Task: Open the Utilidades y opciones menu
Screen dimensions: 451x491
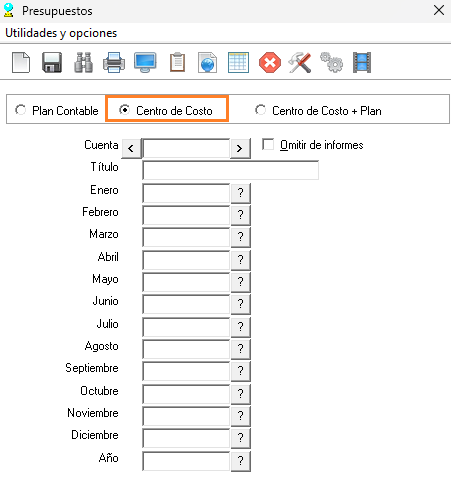Action: coord(61,33)
